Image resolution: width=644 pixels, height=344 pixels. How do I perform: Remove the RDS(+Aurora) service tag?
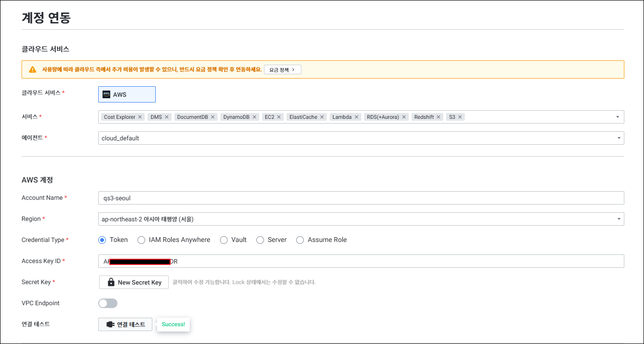coord(404,117)
